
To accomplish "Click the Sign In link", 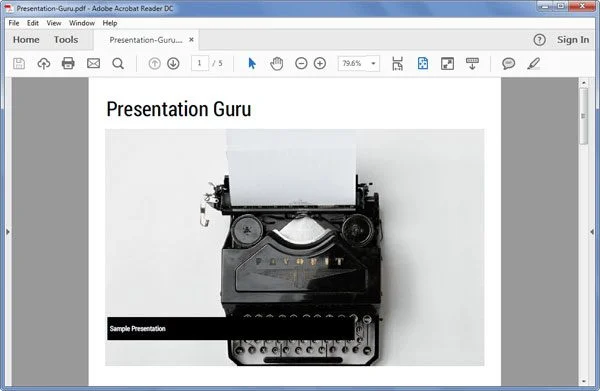I will (x=573, y=39).
